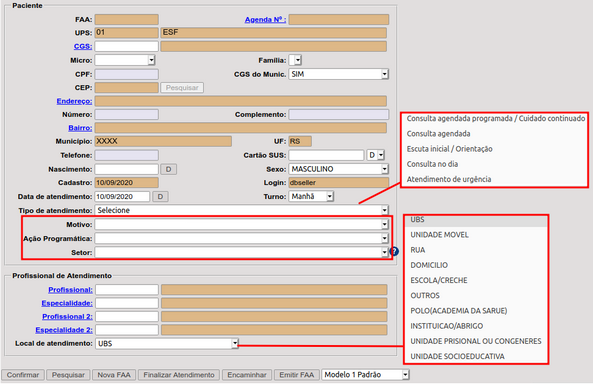Choose INSTITUICAO/ABRIGO option

coord(446,326)
